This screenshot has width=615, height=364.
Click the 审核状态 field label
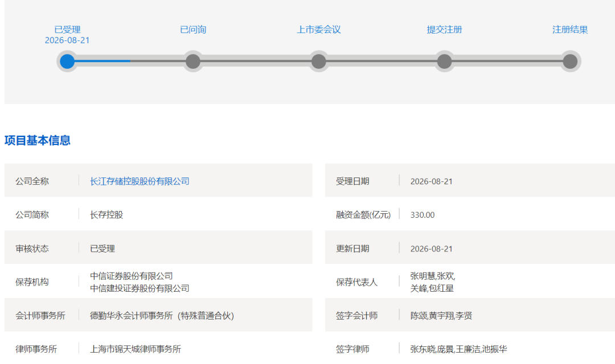click(32, 249)
